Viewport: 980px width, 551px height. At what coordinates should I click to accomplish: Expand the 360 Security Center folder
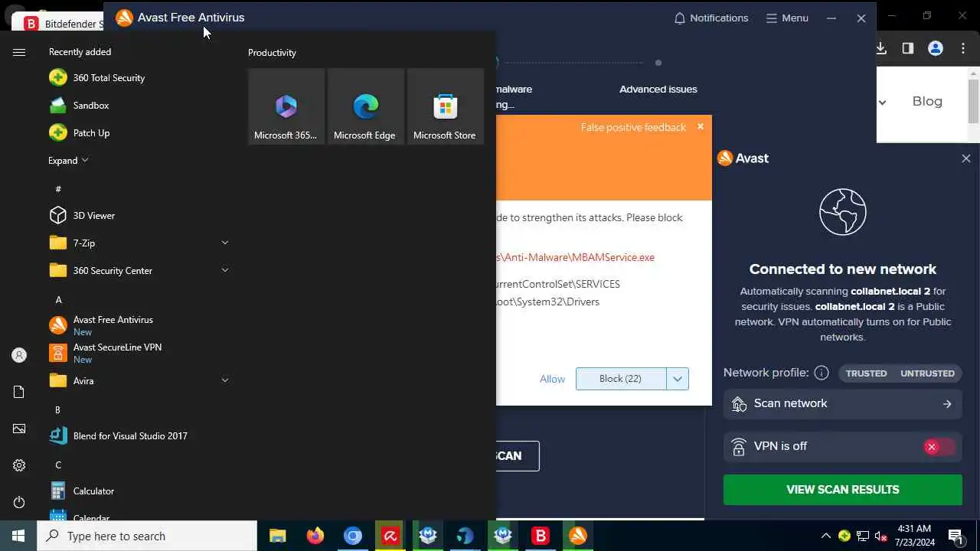coord(138,270)
